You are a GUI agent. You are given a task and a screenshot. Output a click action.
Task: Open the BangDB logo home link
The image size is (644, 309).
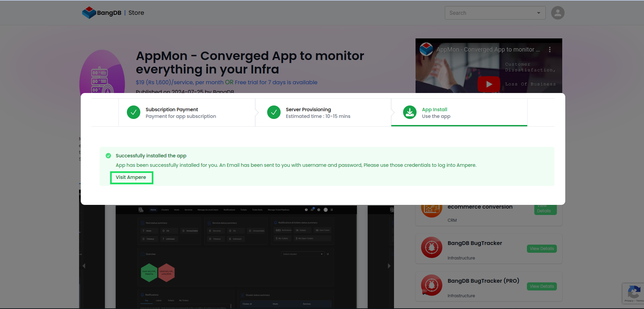tap(102, 13)
